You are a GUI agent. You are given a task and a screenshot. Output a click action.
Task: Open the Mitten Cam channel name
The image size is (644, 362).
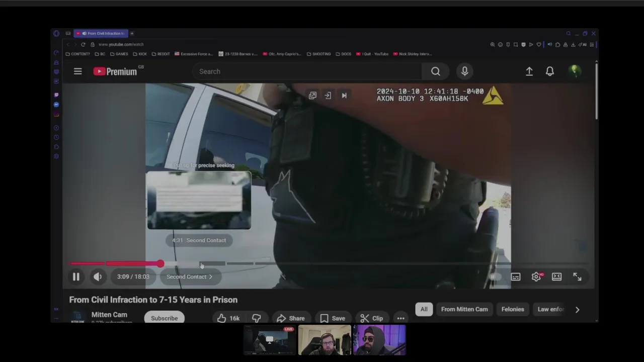coord(109,315)
